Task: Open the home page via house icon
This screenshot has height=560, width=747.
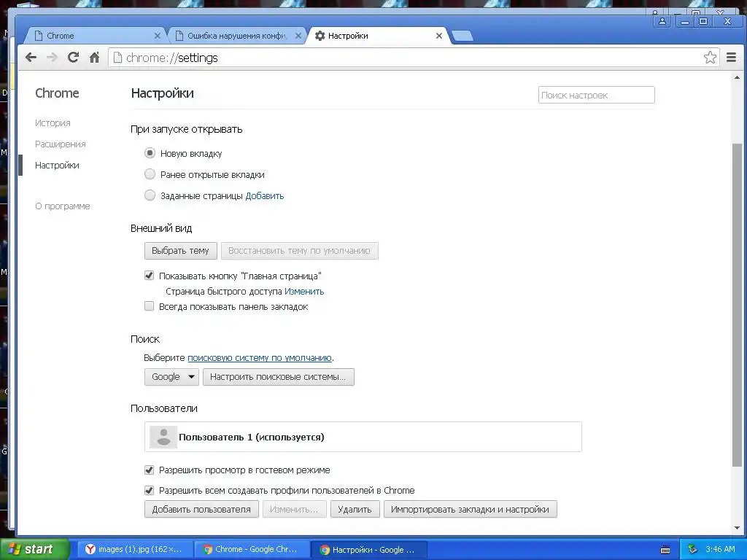Action: click(x=94, y=58)
